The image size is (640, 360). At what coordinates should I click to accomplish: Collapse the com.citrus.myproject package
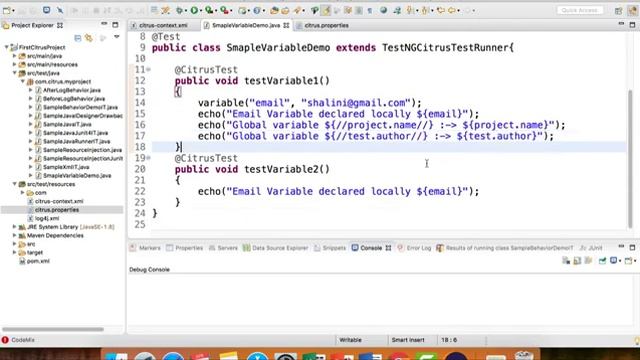tap(22, 82)
